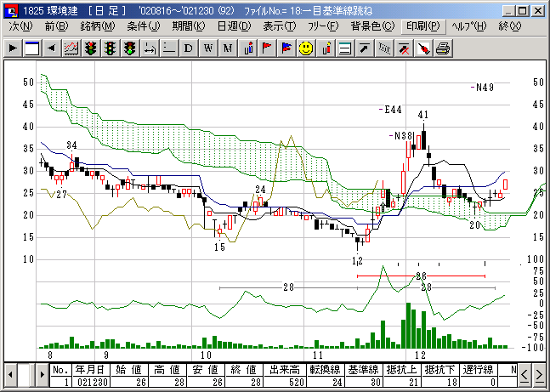
Task: Click the left scroll arrow at bottom
Action: point(10,374)
